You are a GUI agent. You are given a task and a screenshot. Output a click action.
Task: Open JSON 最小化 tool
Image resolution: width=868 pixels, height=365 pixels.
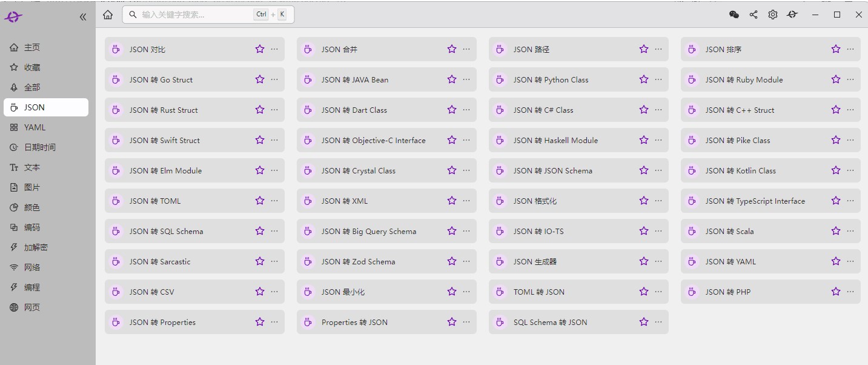point(386,292)
